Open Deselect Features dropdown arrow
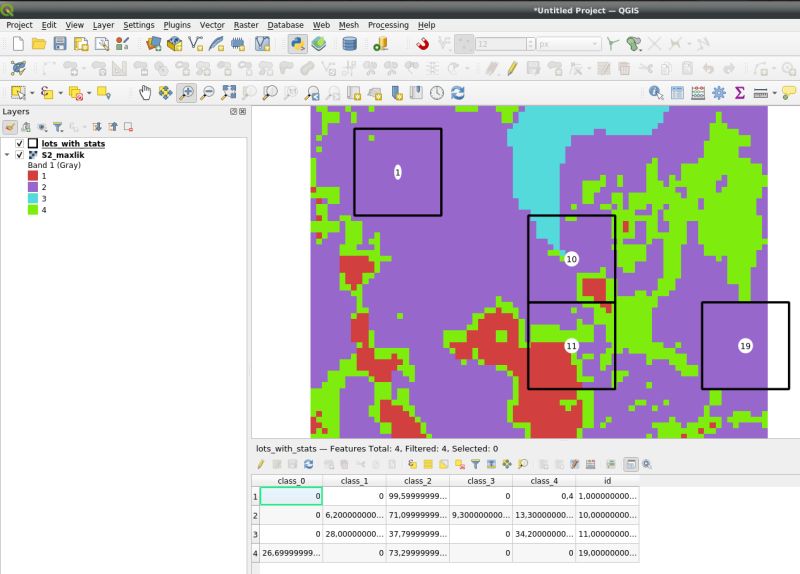Image resolution: width=800 pixels, height=574 pixels. (89, 93)
